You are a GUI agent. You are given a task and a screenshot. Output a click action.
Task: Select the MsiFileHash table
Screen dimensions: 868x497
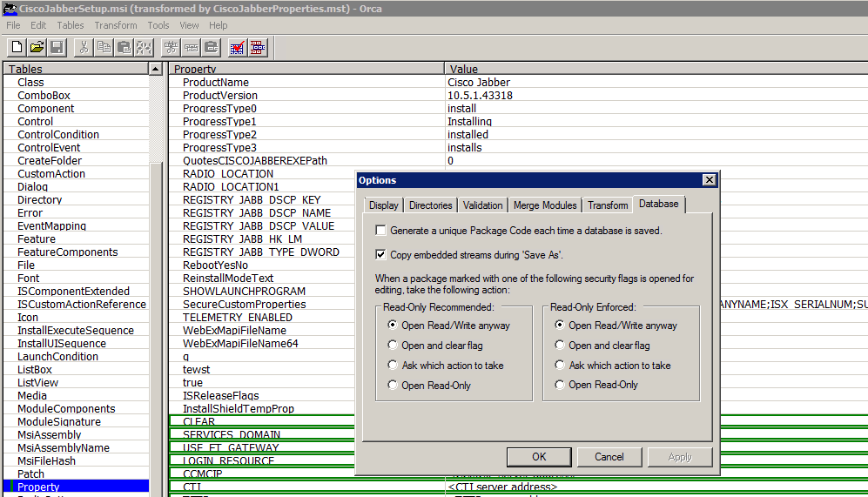tap(46, 461)
